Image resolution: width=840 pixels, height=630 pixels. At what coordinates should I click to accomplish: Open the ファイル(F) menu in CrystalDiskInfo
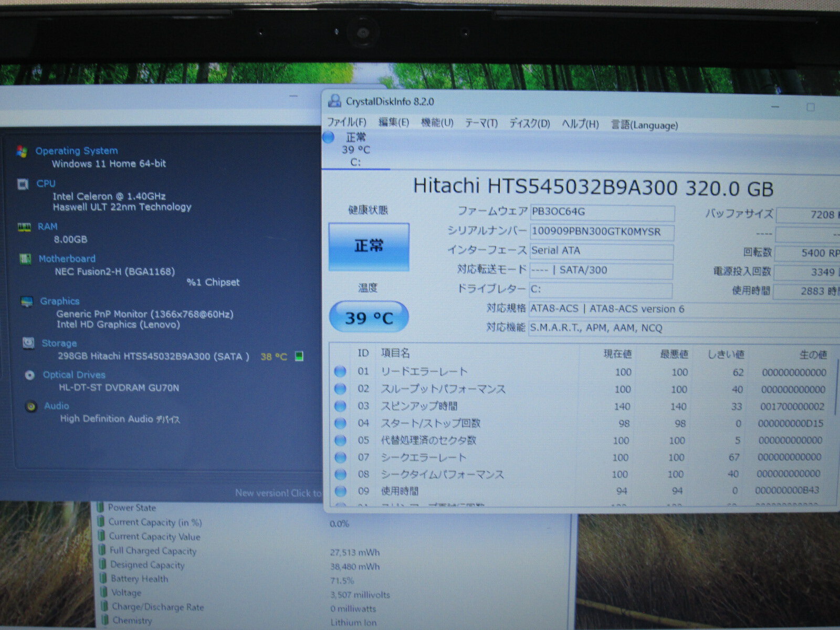coord(346,122)
